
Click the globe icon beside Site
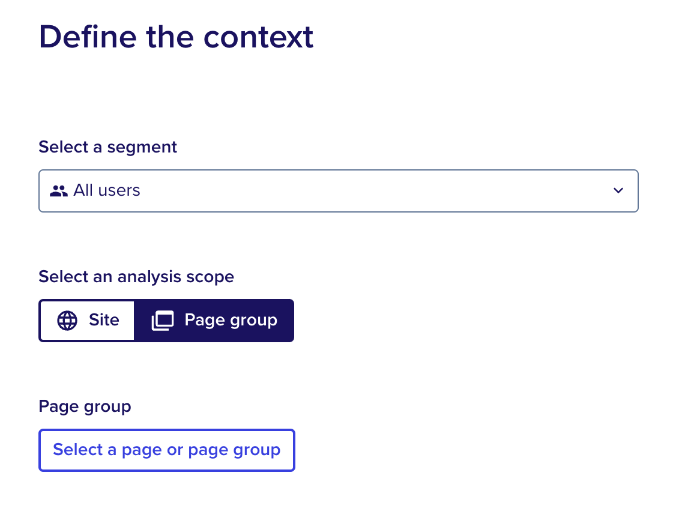click(x=67, y=320)
